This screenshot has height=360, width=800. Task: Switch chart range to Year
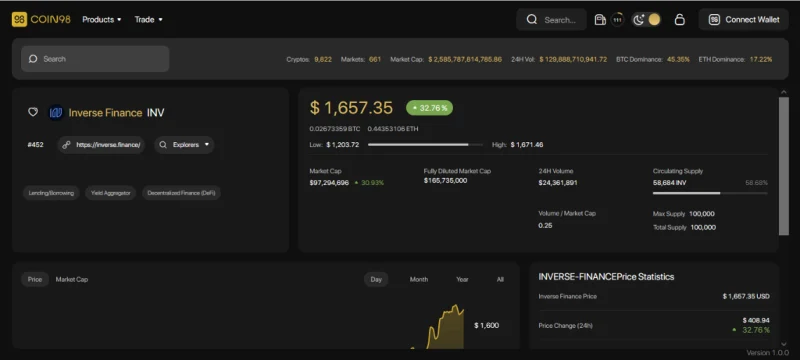462,279
